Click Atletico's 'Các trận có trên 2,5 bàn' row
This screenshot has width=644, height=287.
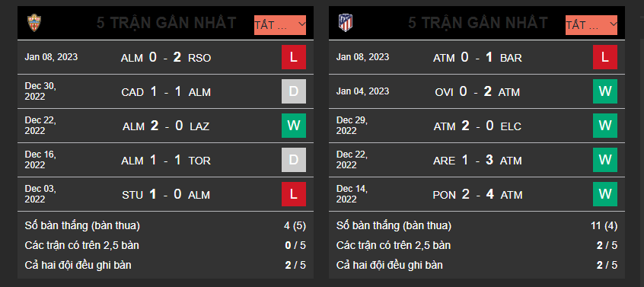(477, 246)
